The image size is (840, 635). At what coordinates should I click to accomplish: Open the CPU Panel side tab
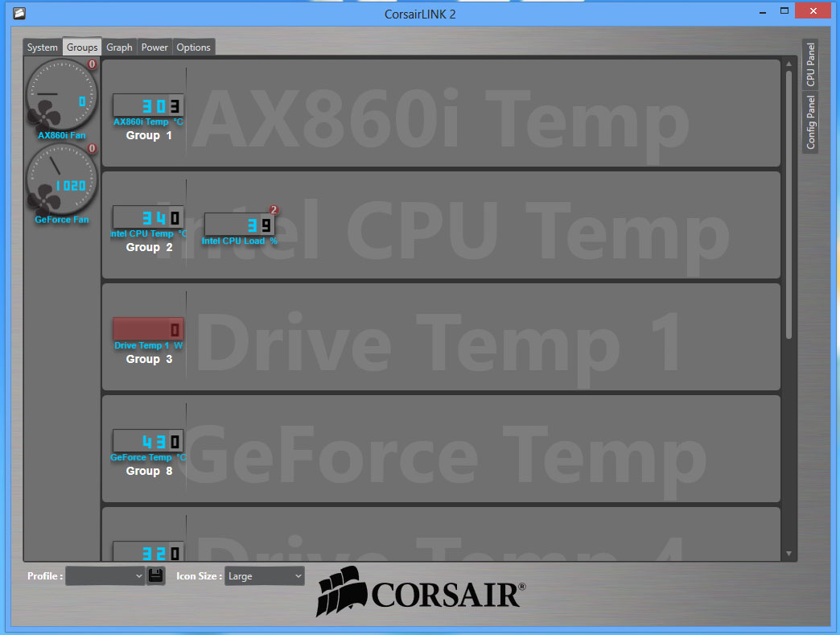click(x=810, y=64)
